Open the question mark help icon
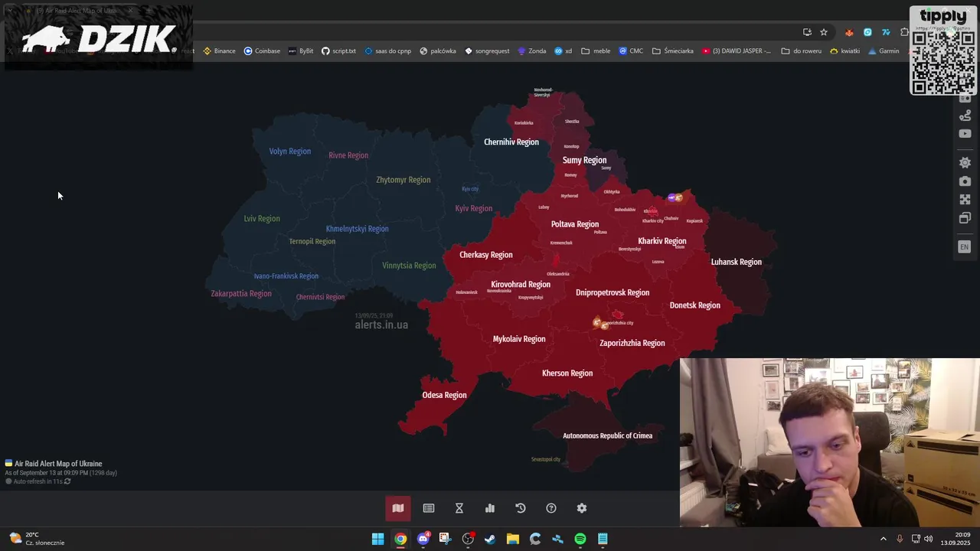980x551 pixels. [x=551, y=508]
